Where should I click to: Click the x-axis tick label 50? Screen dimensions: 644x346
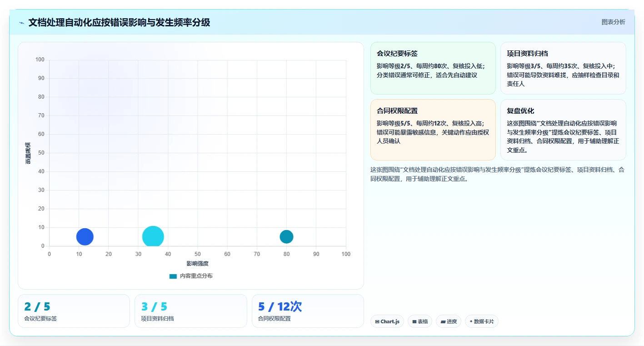[x=198, y=254]
